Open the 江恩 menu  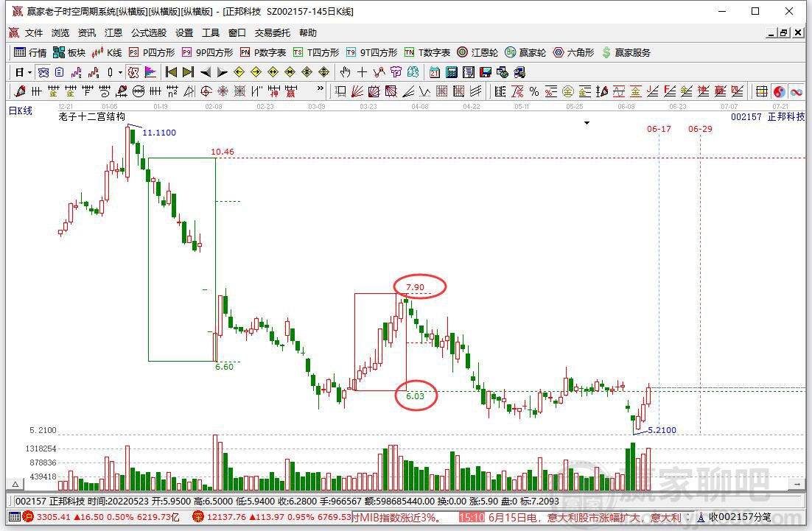pos(113,32)
